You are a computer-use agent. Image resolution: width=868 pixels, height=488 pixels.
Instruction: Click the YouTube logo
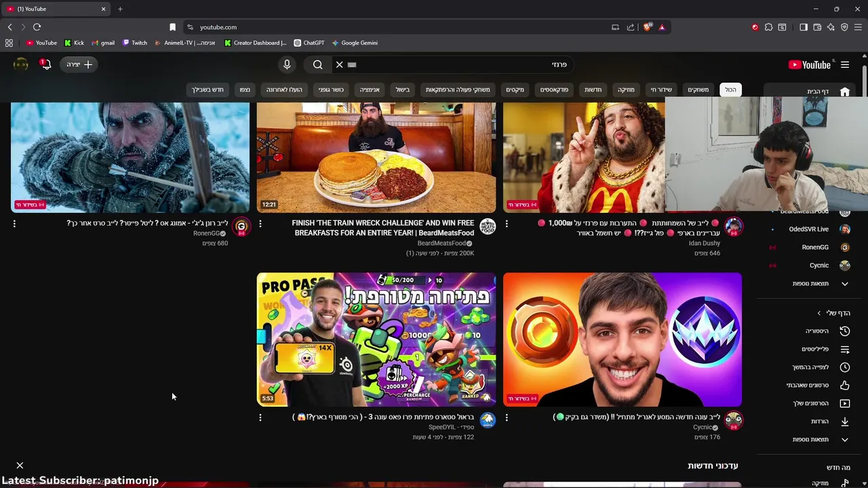[809, 65]
